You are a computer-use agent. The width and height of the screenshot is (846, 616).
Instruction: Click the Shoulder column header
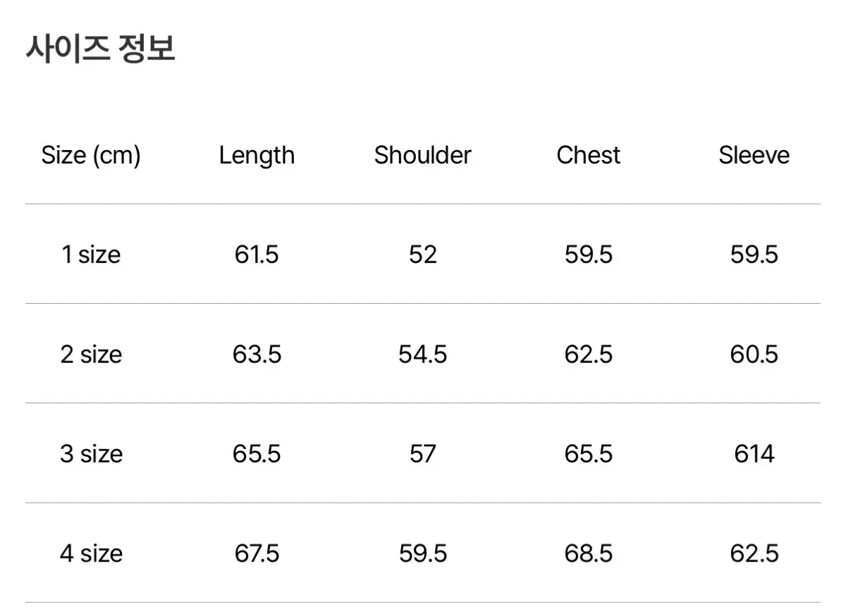pyautogui.click(x=422, y=155)
